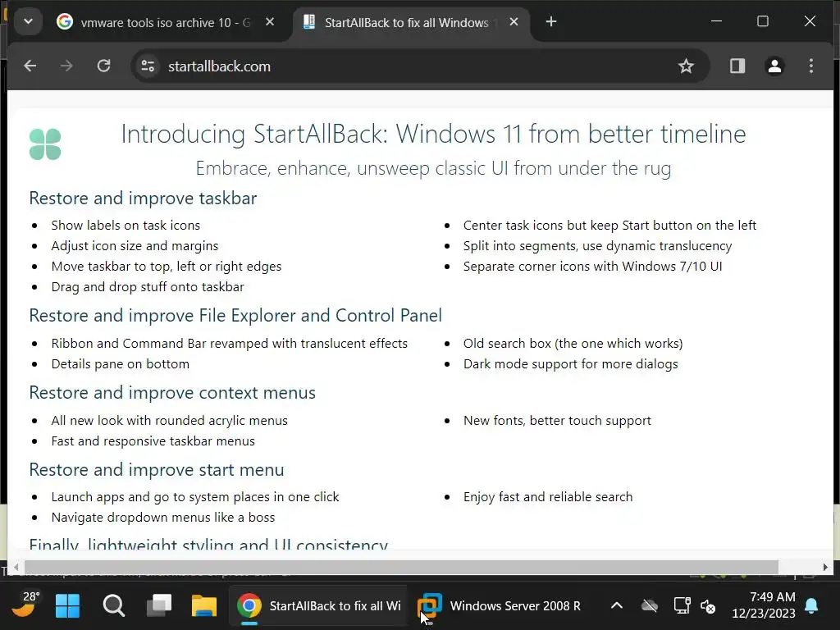
Task: Click the muted volume tray icon
Action: pos(708,606)
